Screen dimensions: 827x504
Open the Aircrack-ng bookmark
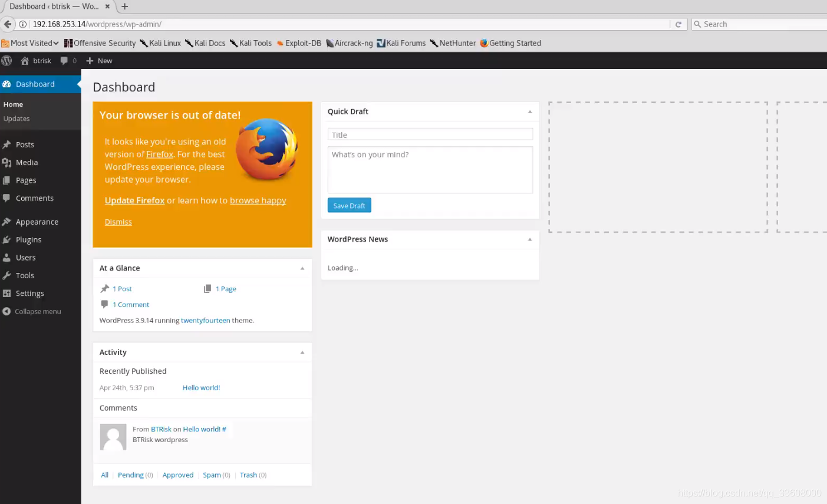pos(350,43)
